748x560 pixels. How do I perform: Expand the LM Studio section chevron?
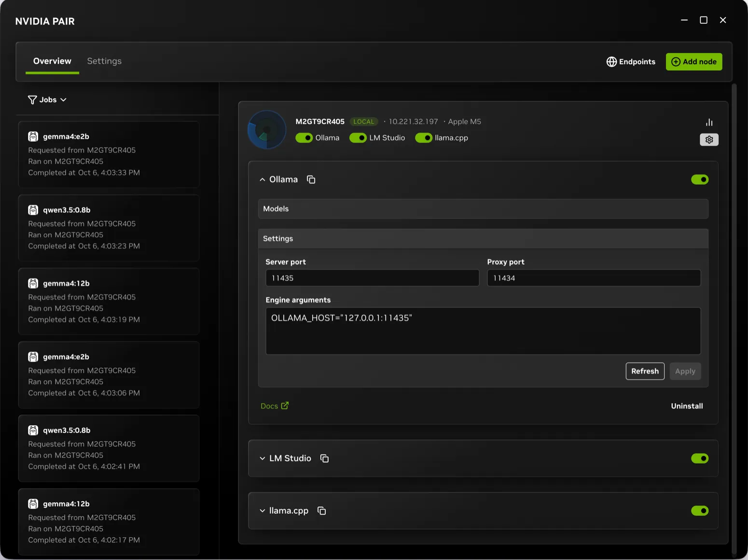pyautogui.click(x=262, y=458)
